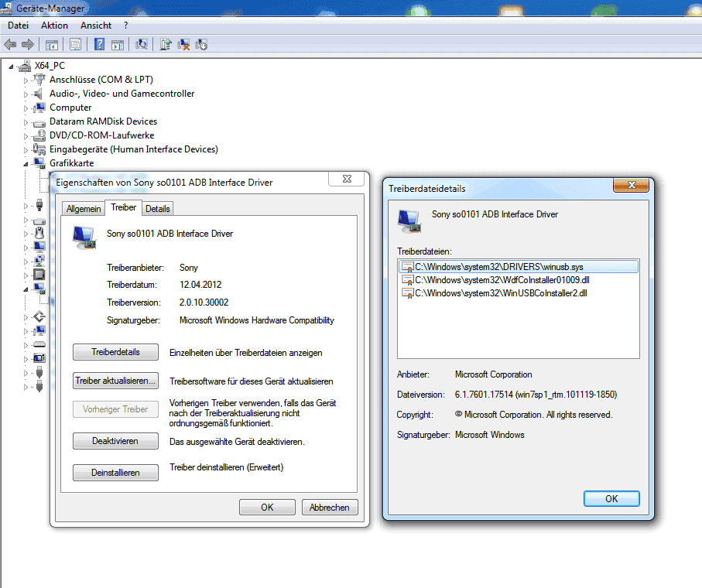This screenshot has width=702, height=588.
Task: Select the C:\Windows\system32\DRIVERS\winusb.sys entry
Action: point(519,267)
